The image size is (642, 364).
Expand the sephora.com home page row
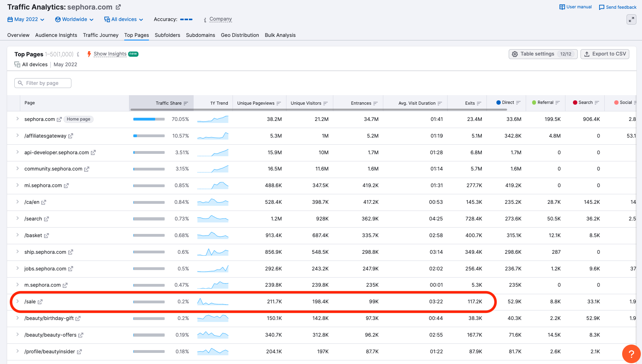tap(17, 119)
